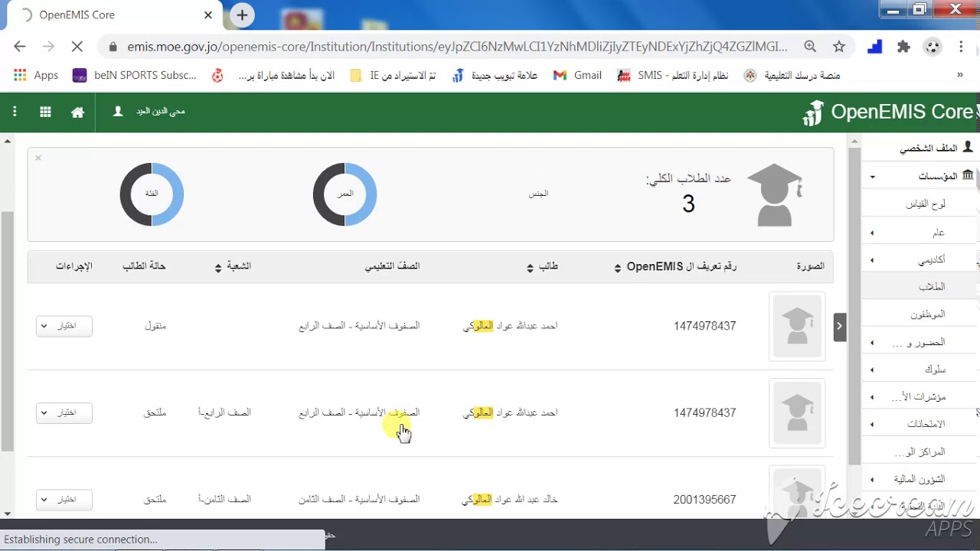The width and height of the screenshot is (980, 551).
Task: Open منصة درسك التعليمية bookmark
Action: pos(792,75)
